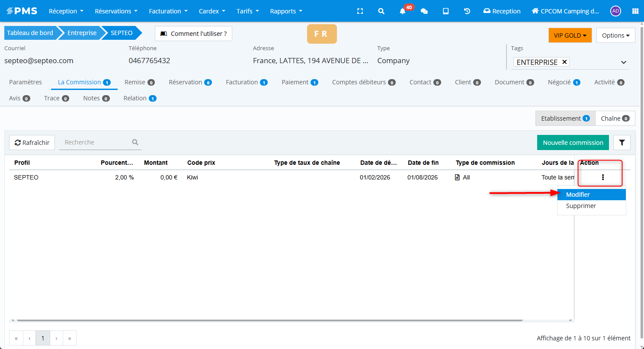Open notifications bell with 40 badge
The height and width of the screenshot is (349, 644).
(403, 11)
